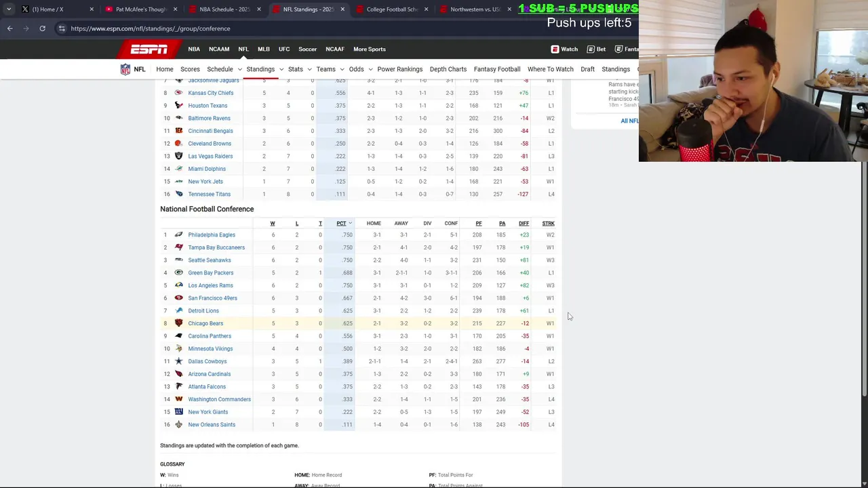Open the Bet button in ESPN header

[x=596, y=49]
